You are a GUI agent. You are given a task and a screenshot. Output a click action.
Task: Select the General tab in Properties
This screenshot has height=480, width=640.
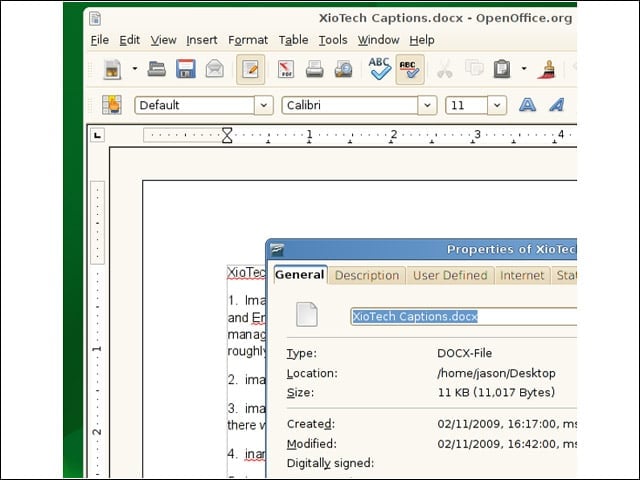[300, 275]
